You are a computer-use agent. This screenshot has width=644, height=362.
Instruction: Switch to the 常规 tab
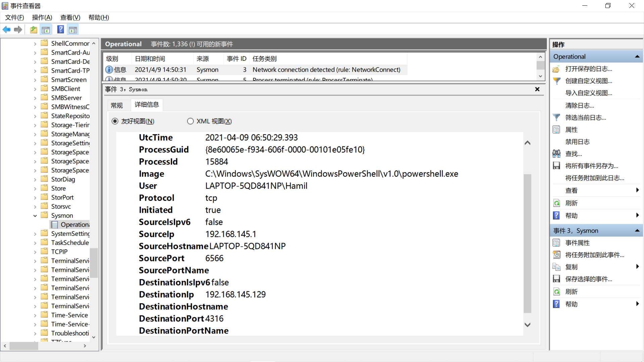(x=117, y=105)
